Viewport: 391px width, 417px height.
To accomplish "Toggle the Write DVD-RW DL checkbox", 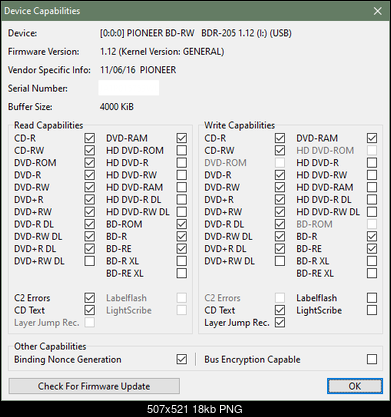I will 280,236.
